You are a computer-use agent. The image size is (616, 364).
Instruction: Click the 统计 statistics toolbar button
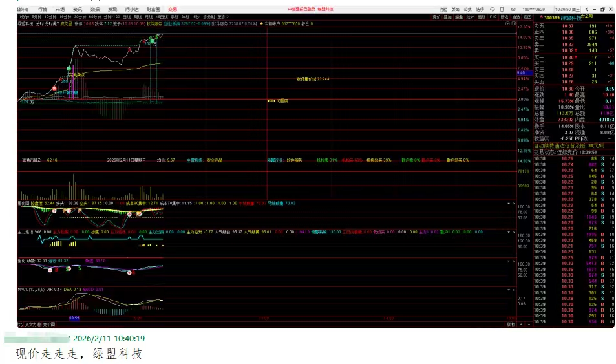(x=471, y=17)
